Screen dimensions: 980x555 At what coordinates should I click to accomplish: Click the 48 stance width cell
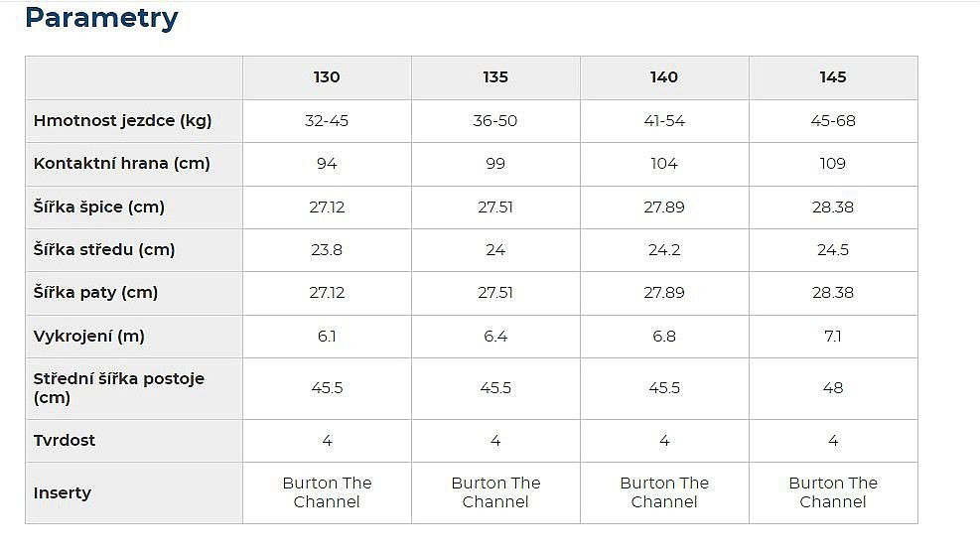click(833, 388)
